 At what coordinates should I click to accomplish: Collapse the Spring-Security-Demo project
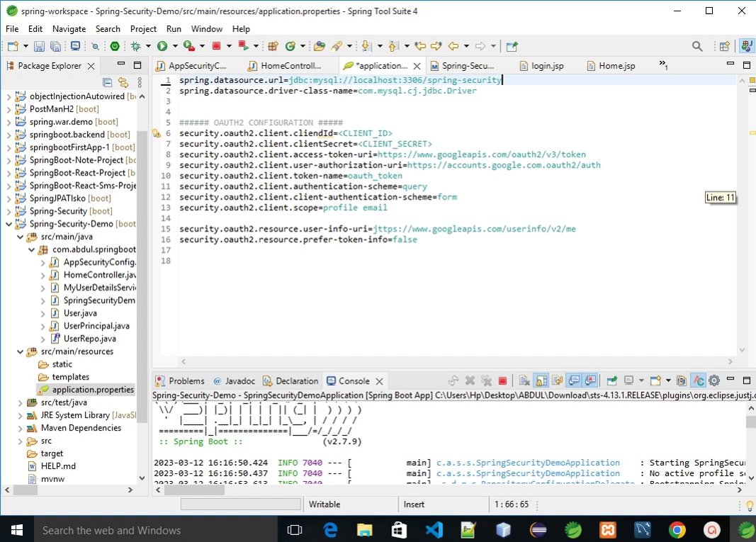coord(9,224)
